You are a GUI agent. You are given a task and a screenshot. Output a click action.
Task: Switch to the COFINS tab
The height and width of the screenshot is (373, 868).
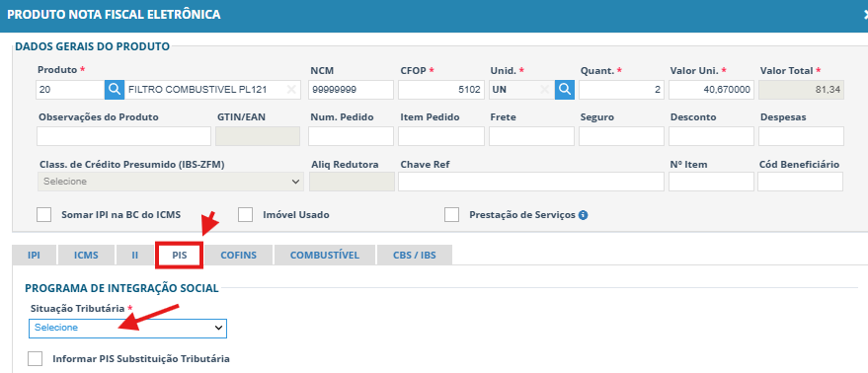[239, 256]
